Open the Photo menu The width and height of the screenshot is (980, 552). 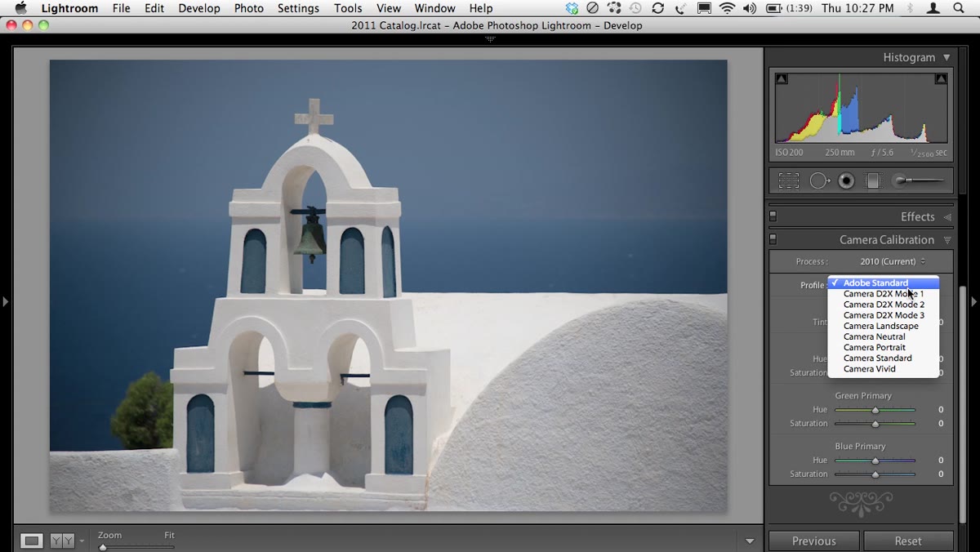click(249, 8)
